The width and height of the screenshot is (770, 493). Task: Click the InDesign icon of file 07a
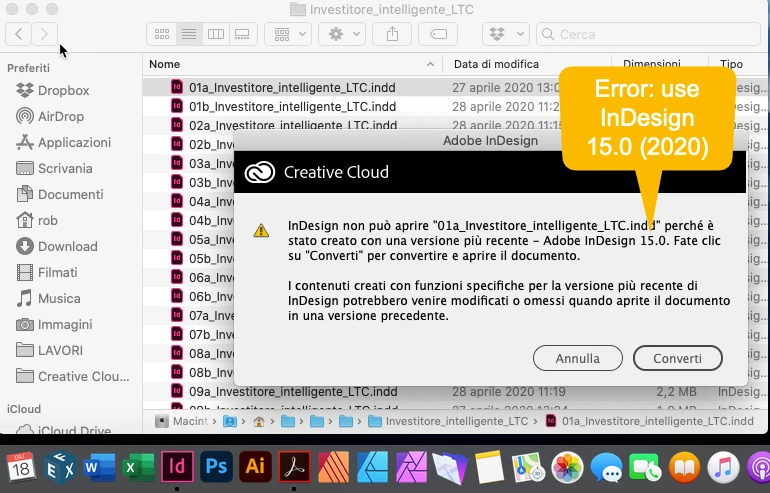177,315
